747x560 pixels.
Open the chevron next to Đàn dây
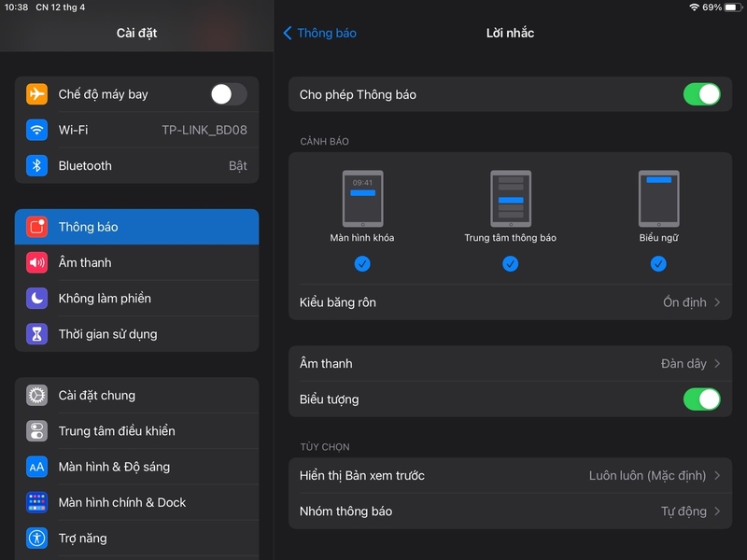(717, 363)
